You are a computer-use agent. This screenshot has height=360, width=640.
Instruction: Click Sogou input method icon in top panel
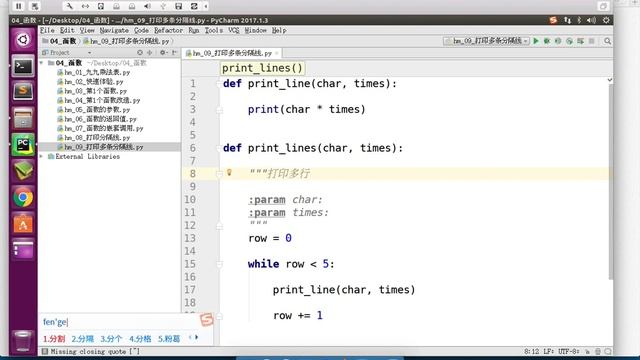pyautogui.click(x=553, y=20)
